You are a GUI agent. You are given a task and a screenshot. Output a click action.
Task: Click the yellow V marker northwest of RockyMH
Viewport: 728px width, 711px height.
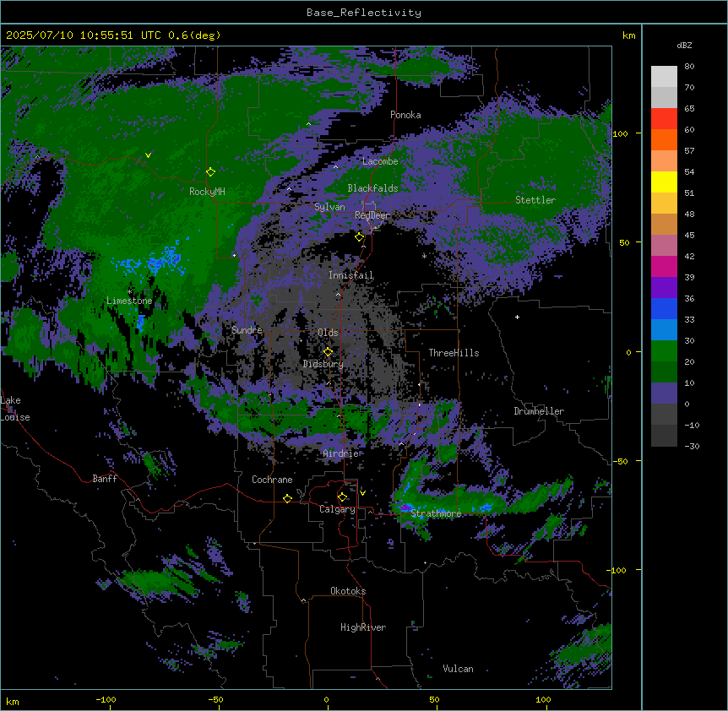(x=148, y=155)
